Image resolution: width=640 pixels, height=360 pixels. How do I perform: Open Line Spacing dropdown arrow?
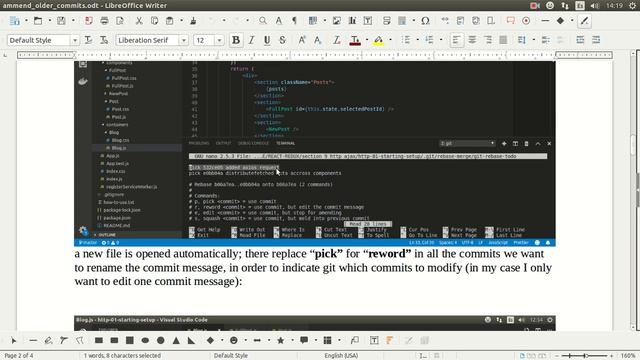coord(533,40)
